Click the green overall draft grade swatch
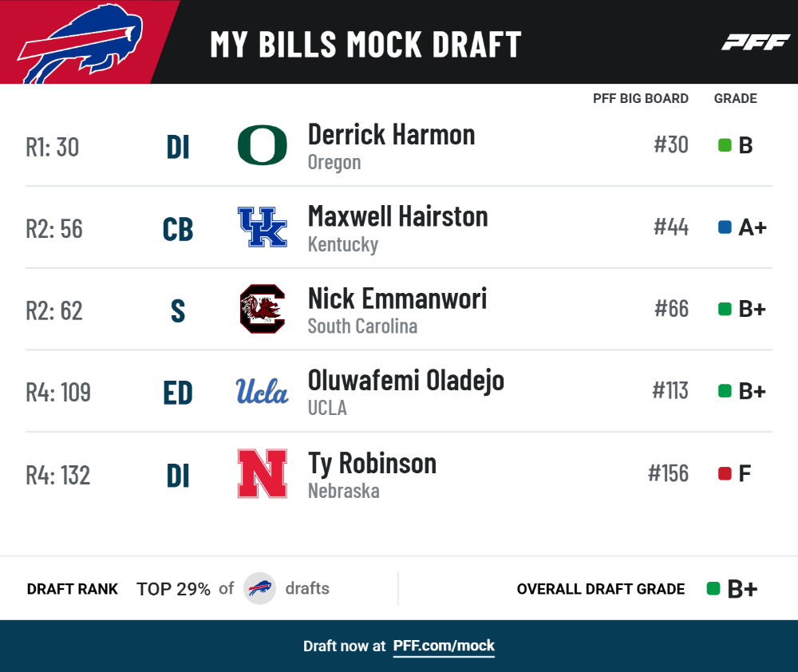The width and height of the screenshot is (798, 672). pos(713,588)
